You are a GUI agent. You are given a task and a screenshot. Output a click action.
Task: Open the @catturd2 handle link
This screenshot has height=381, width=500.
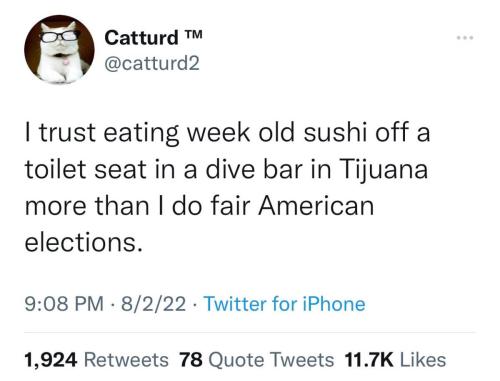coord(152,63)
